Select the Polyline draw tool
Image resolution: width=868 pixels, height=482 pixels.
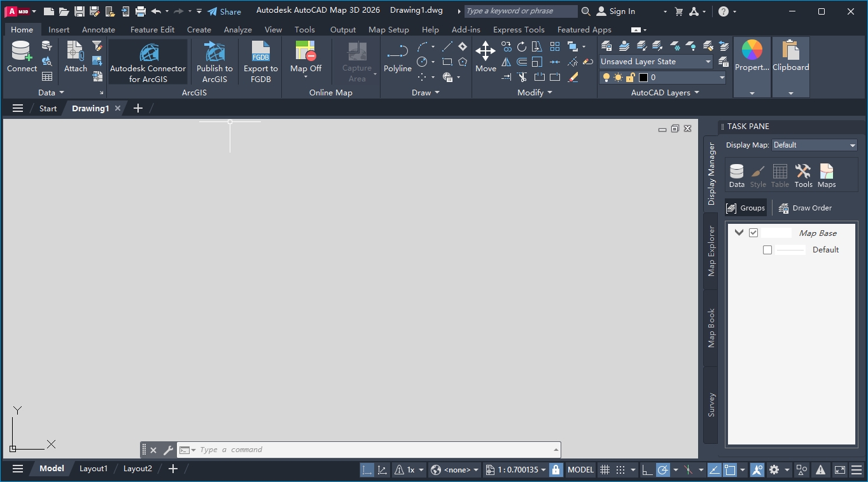398,57
